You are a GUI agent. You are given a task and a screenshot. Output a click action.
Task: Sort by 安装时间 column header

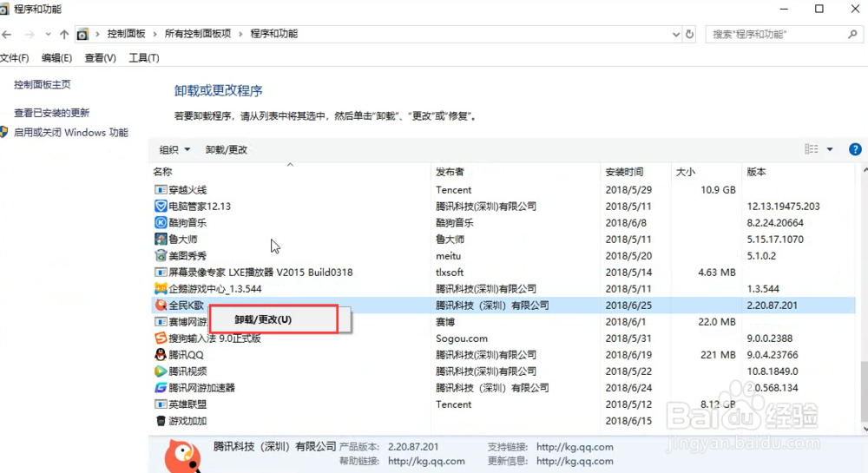coord(635,172)
